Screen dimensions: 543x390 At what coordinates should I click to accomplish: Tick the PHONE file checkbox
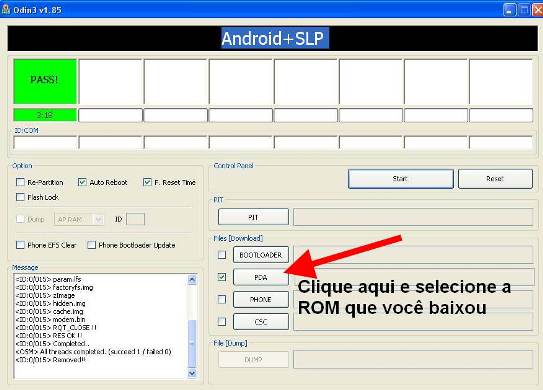[222, 299]
